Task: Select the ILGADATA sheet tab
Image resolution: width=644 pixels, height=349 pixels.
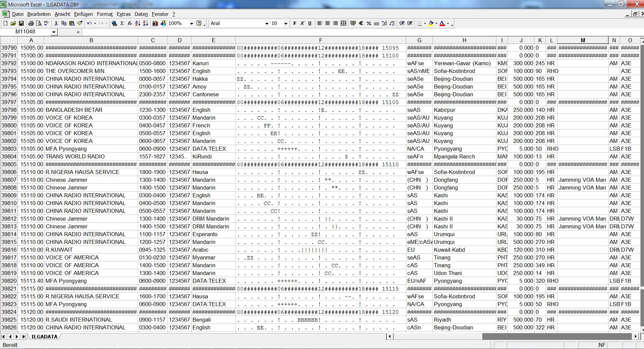Action: click(x=44, y=336)
